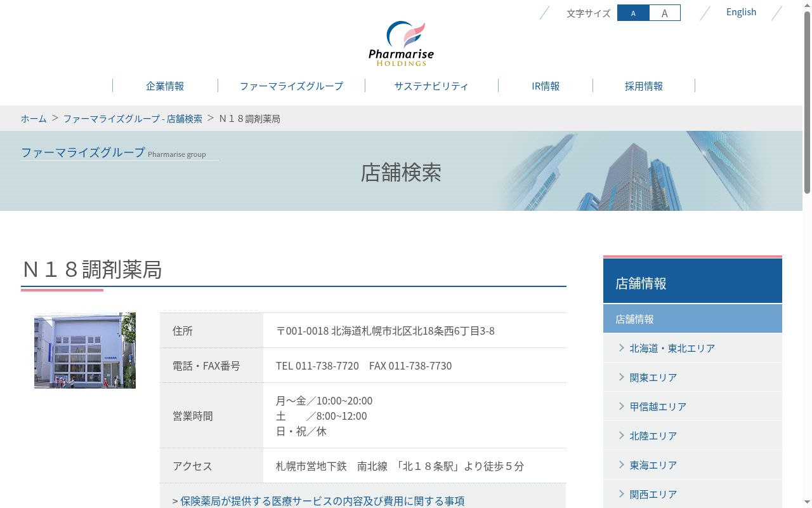This screenshot has height=508, width=812.
Task: Click the 日・祝／休 holiday closure text
Action: tap(301, 431)
